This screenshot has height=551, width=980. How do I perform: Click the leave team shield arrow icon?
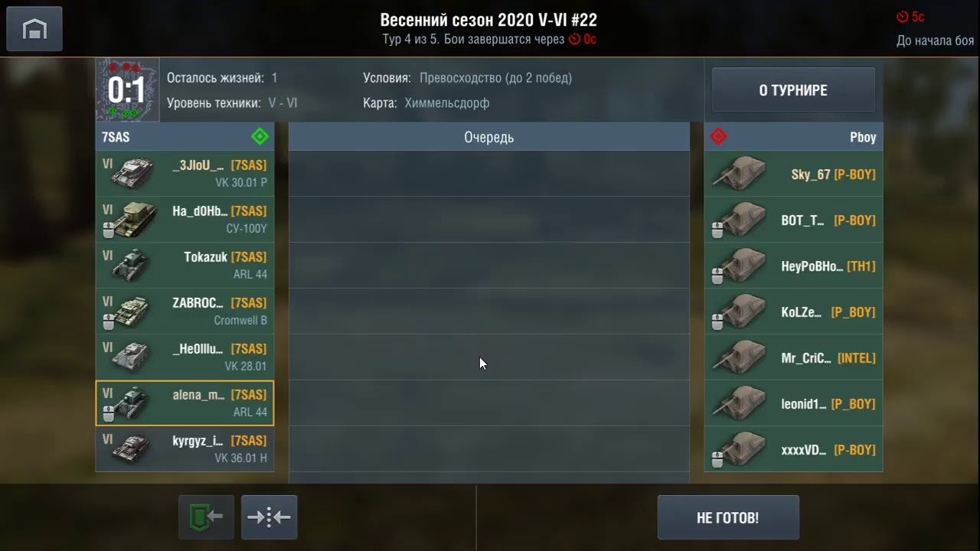tap(207, 517)
